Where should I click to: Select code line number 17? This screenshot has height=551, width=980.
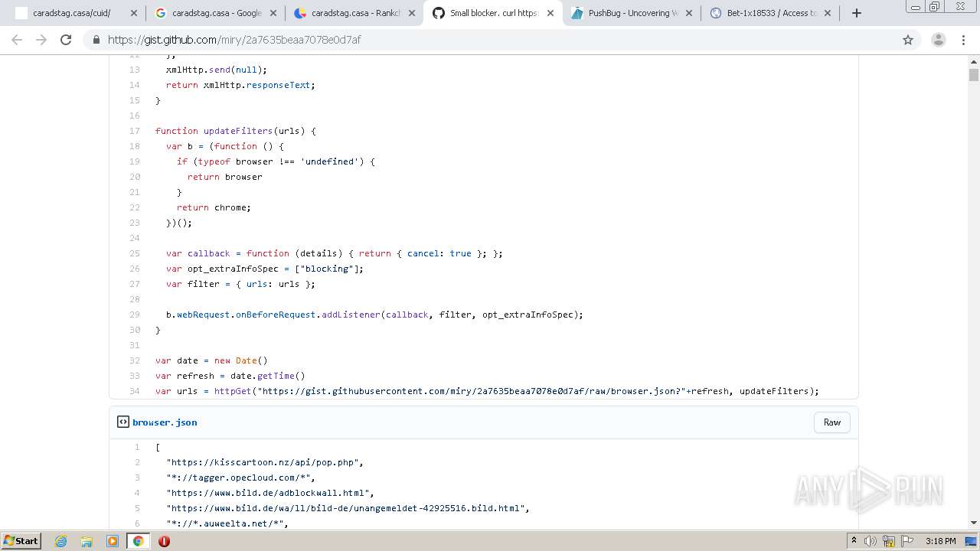[134, 131]
